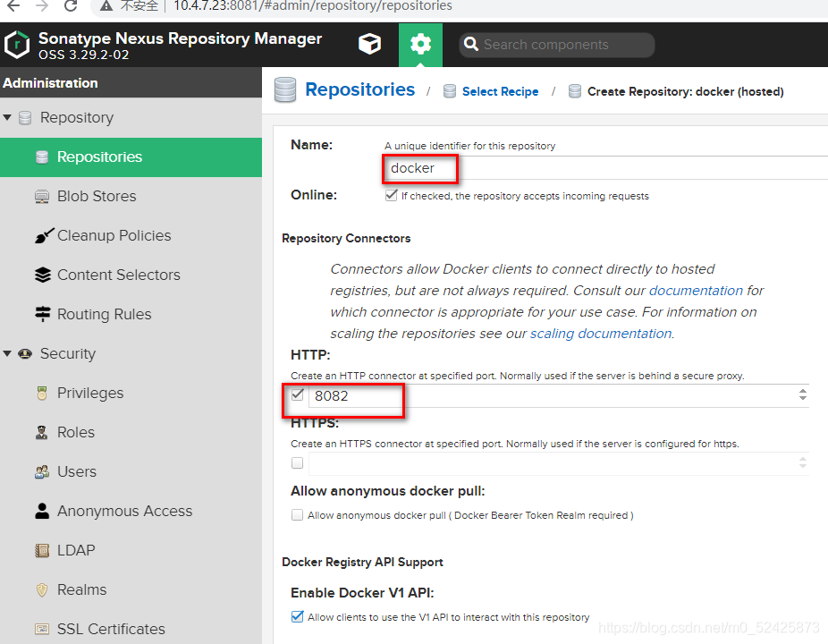Screen dimensions: 828x644
Task: Open Anonymous Access in the sidebar
Action: (x=131, y=511)
